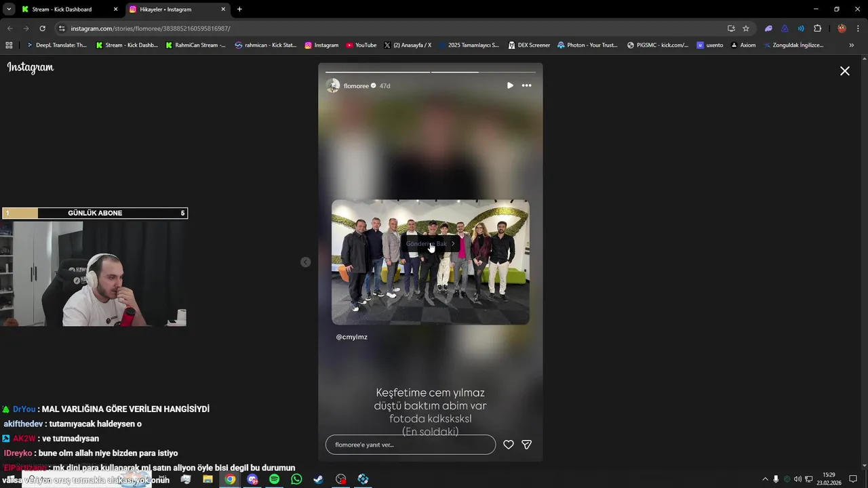This screenshot has width=868, height=488.
Task: Expand hidden bookmarks with double chevron
Action: tap(852, 45)
